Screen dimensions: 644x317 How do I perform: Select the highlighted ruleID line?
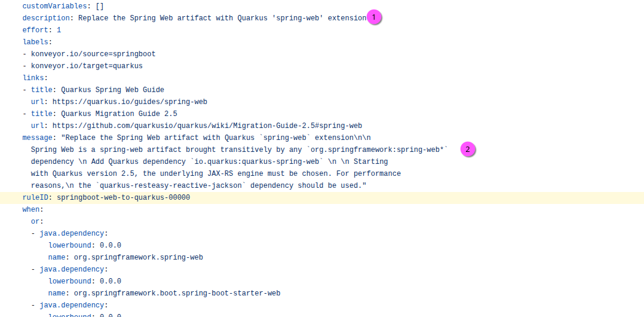point(106,197)
